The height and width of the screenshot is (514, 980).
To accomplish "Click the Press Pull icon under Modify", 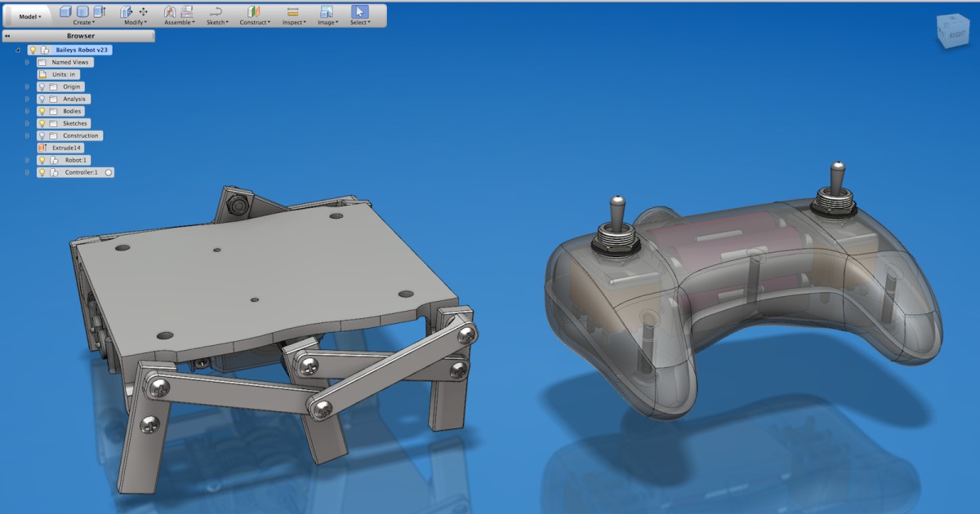I will [126, 10].
